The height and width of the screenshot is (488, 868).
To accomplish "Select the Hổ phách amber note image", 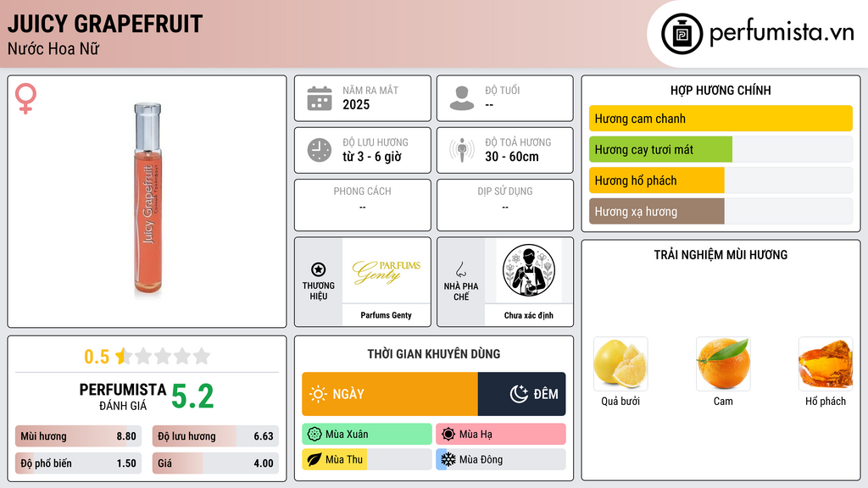I will point(826,364).
